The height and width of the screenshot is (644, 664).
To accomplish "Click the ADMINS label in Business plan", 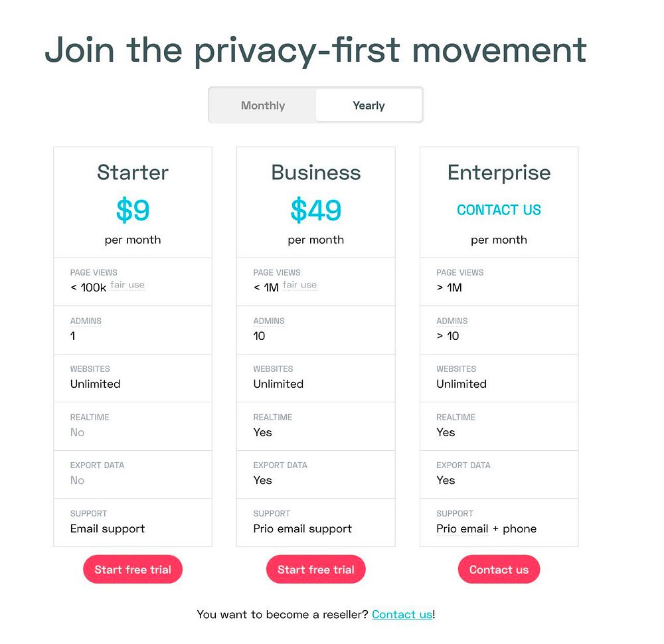I will 269,321.
